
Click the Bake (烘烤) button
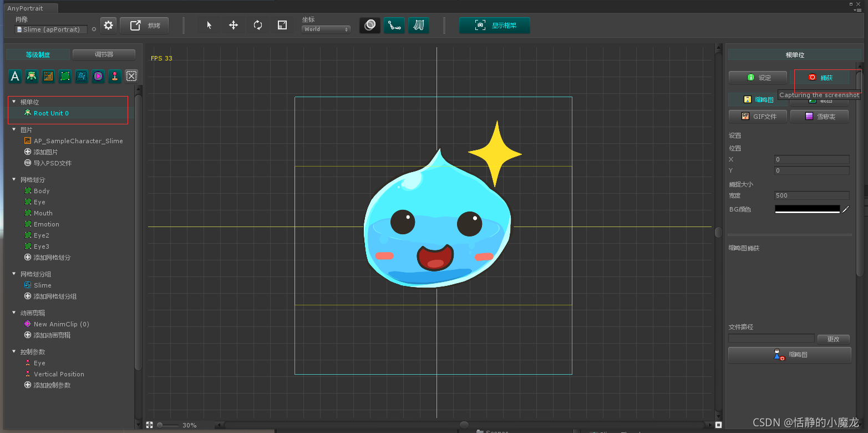pyautogui.click(x=144, y=26)
